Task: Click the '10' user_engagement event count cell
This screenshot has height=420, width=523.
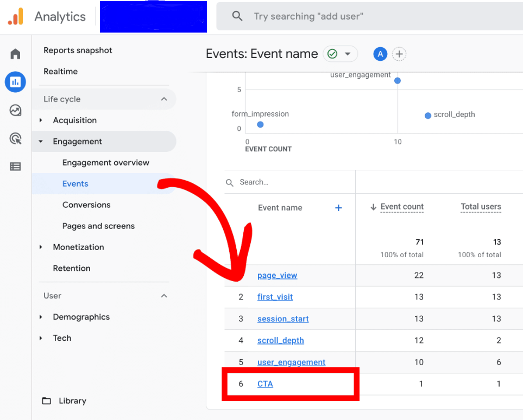Action: click(419, 362)
